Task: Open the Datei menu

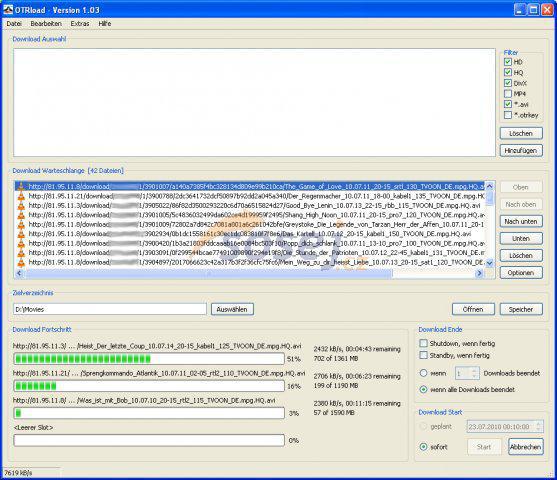Action: (x=14, y=23)
